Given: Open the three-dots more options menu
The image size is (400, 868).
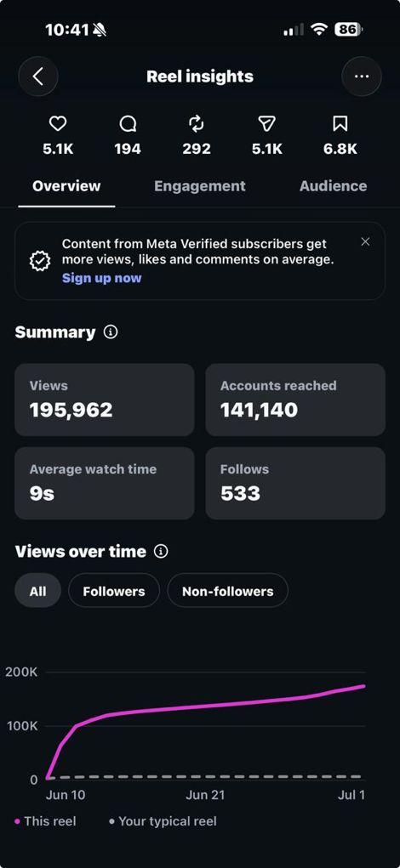Looking at the screenshot, I should point(362,77).
